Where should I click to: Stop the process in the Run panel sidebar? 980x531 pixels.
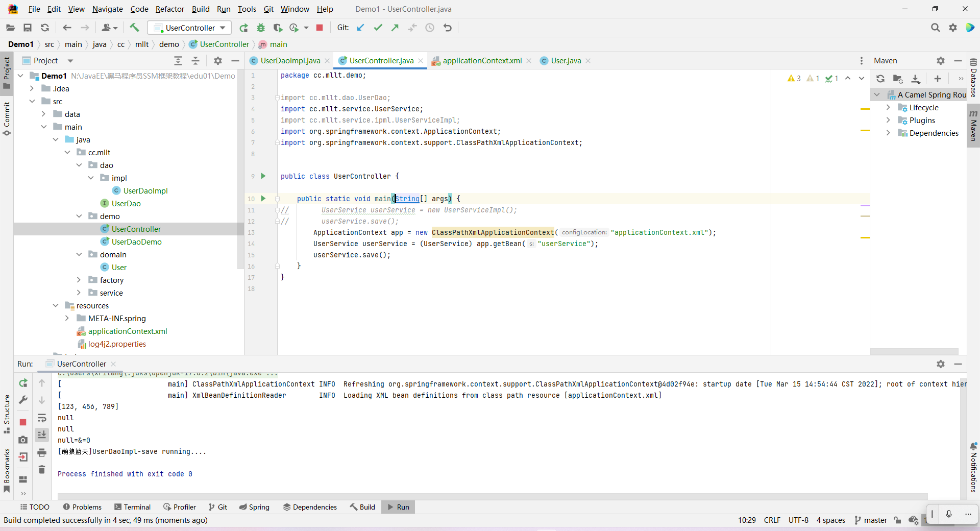click(x=23, y=422)
